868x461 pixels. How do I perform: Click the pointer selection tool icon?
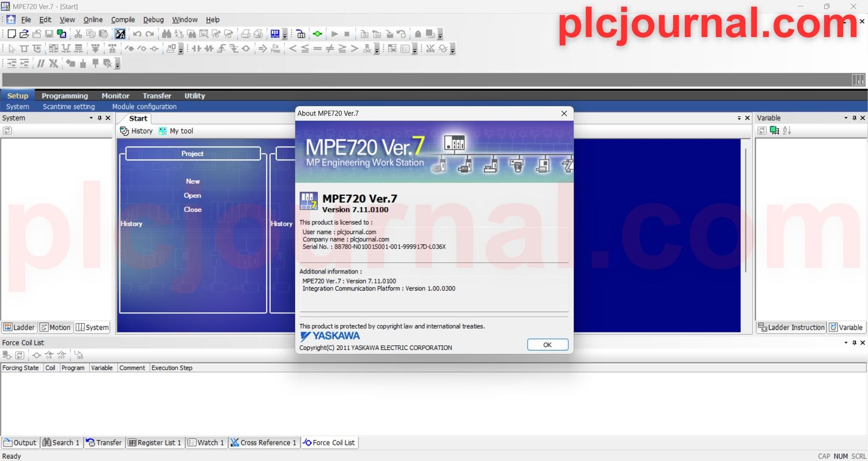tap(11, 48)
